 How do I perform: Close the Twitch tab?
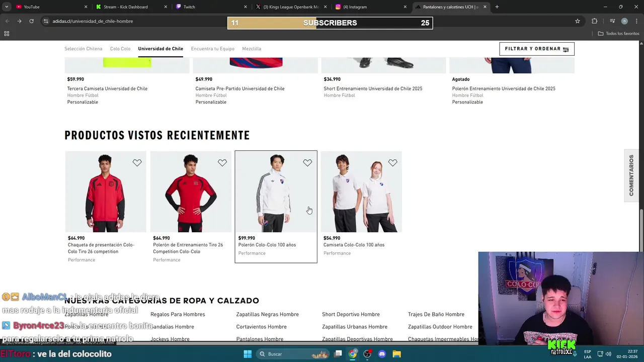point(246,7)
